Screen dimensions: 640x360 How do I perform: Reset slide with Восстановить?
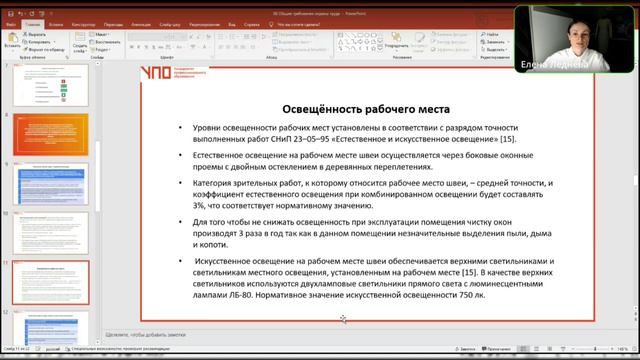(x=105, y=42)
